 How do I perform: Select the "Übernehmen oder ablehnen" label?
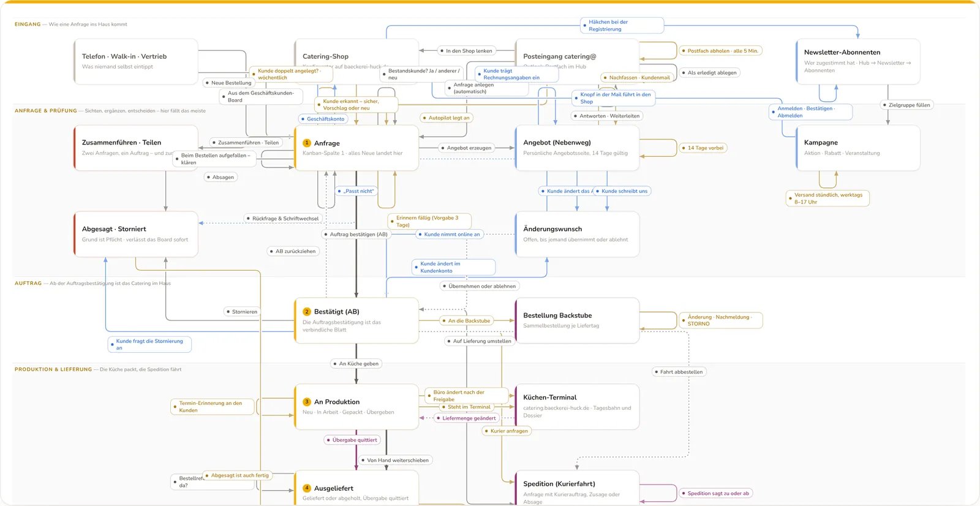point(480,286)
